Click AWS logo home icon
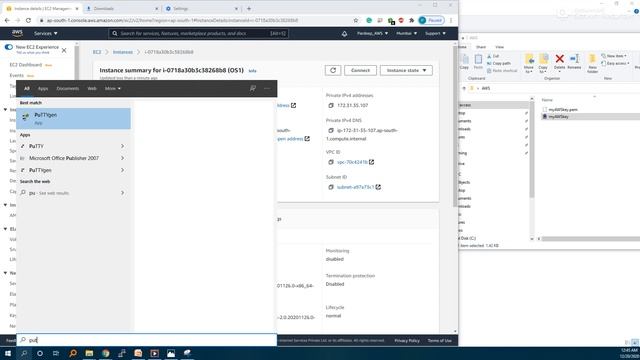640x360 pixels. click(x=17, y=33)
